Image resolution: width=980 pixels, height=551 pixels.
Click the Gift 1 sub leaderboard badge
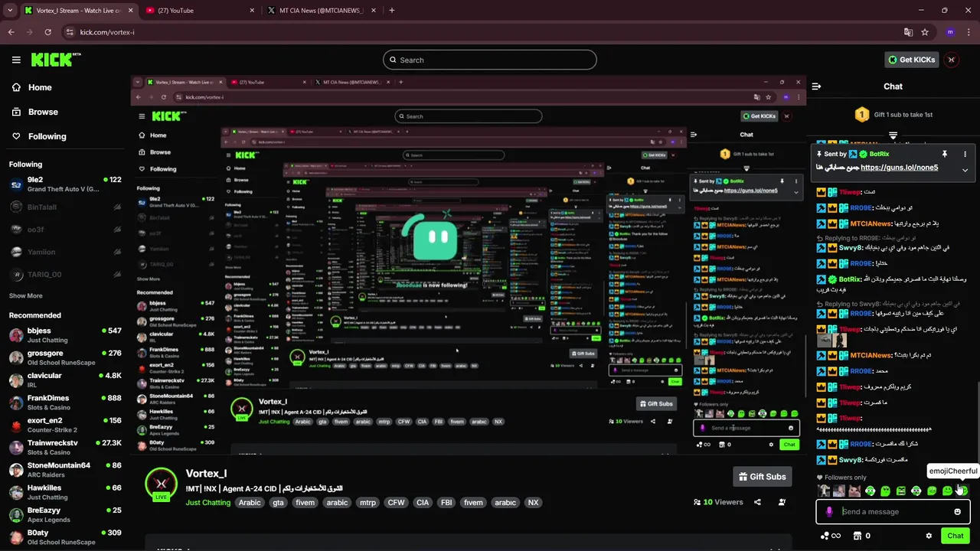point(862,115)
